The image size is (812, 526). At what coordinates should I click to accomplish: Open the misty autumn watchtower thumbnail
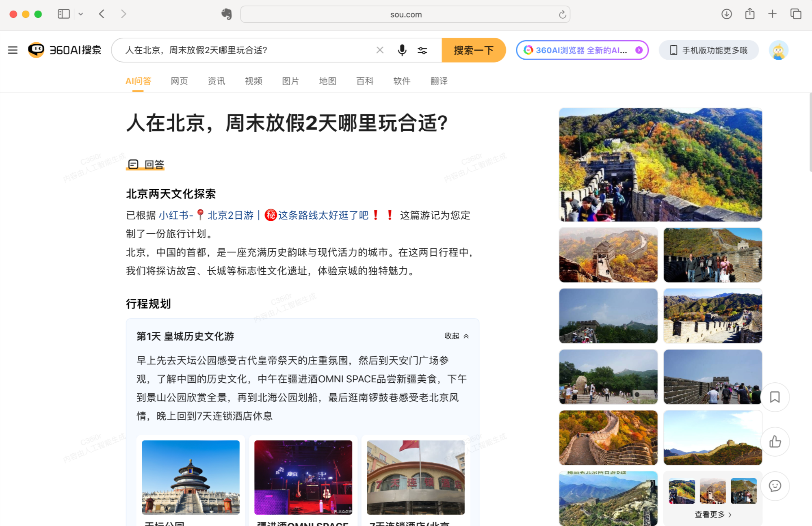[608, 255]
